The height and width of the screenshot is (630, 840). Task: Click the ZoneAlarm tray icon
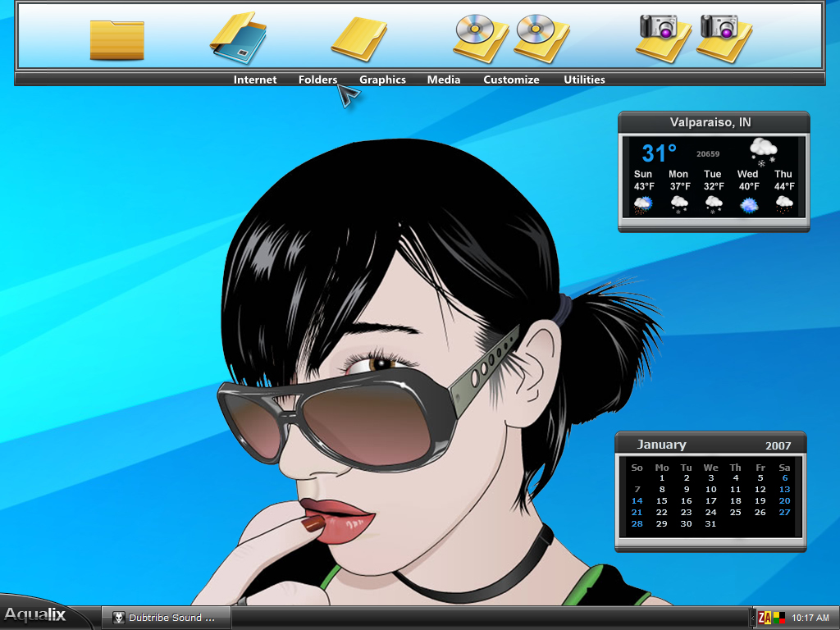click(x=765, y=619)
